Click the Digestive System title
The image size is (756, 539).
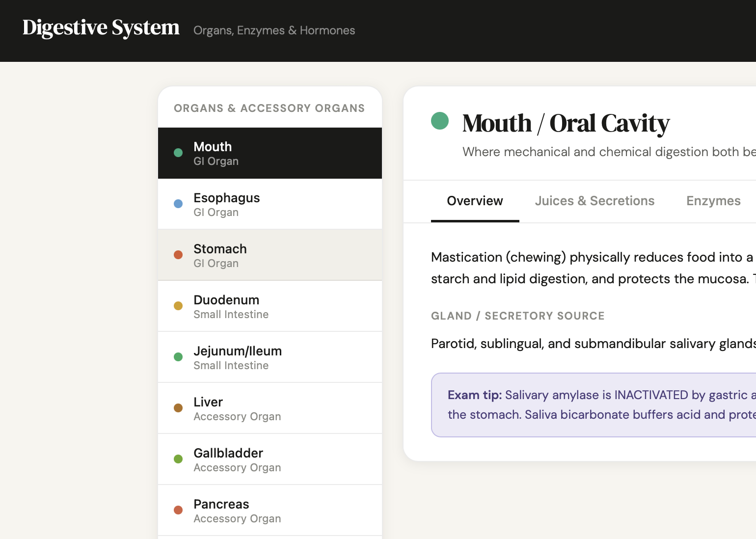point(101,28)
